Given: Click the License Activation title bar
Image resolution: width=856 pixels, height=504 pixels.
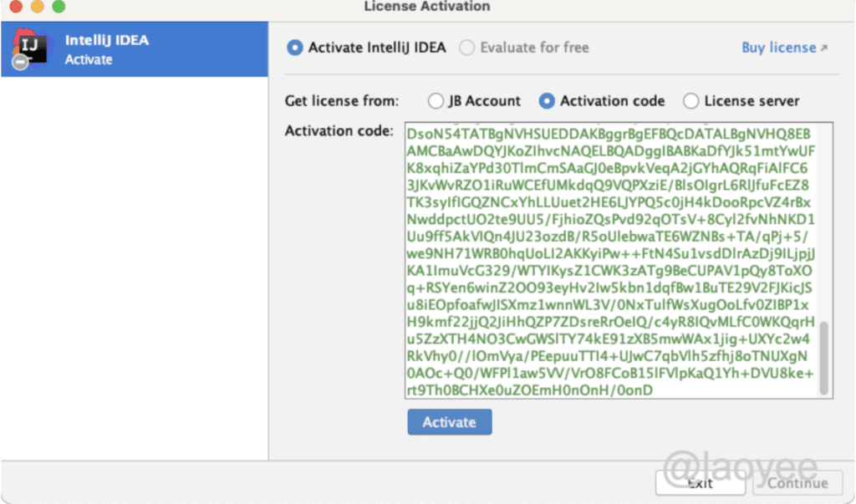Looking at the screenshot, I should pyautogui.click(x=427, y=7).
